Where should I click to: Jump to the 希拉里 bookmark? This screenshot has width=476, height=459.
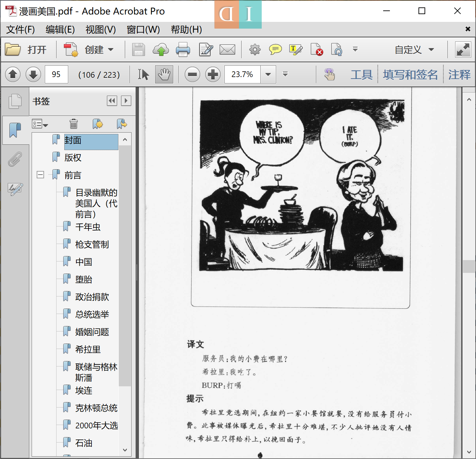(88, 349)
